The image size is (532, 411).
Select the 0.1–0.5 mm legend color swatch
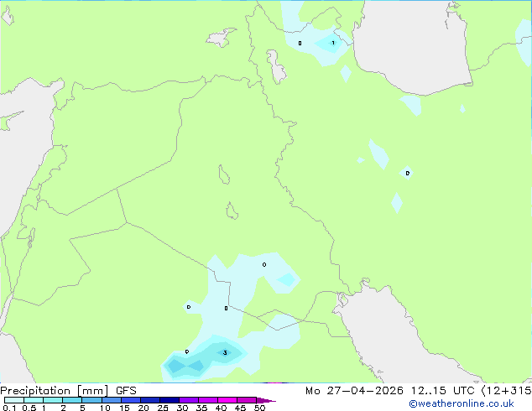click(14, 400)
